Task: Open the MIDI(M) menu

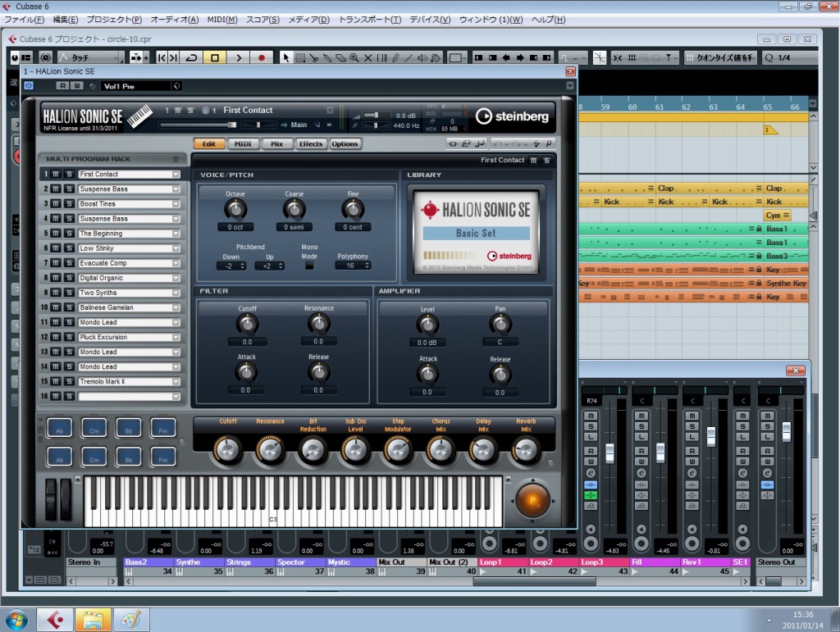Action: (x=221, y=20)
